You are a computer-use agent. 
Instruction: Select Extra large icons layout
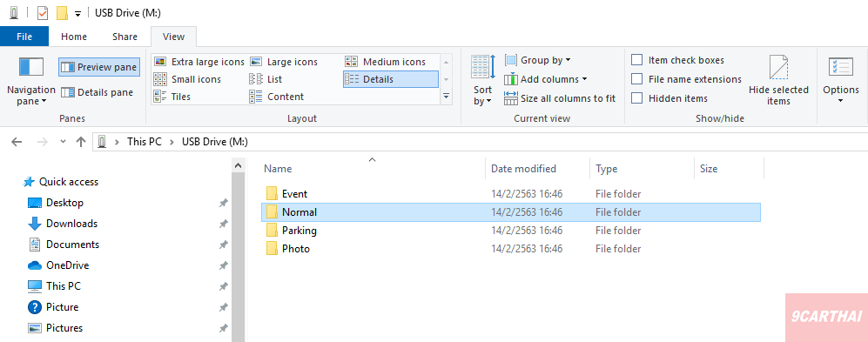click(199, 62)
